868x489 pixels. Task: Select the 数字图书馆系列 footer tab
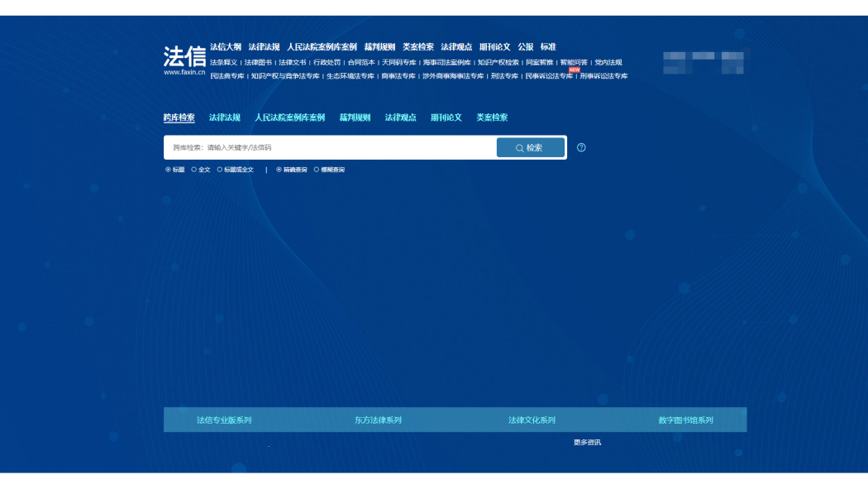pos(685,419)
